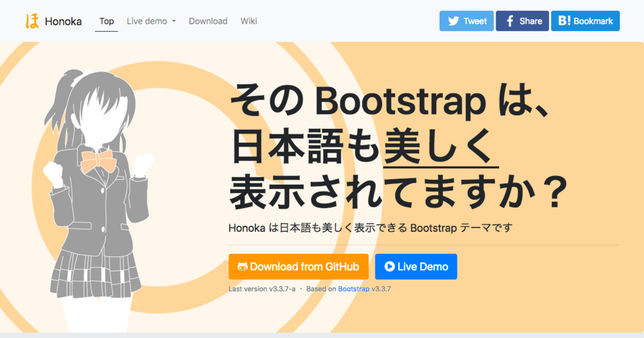Click the Hatena B! icon
The height and width of the screenshot is (338, 644).
564,21
